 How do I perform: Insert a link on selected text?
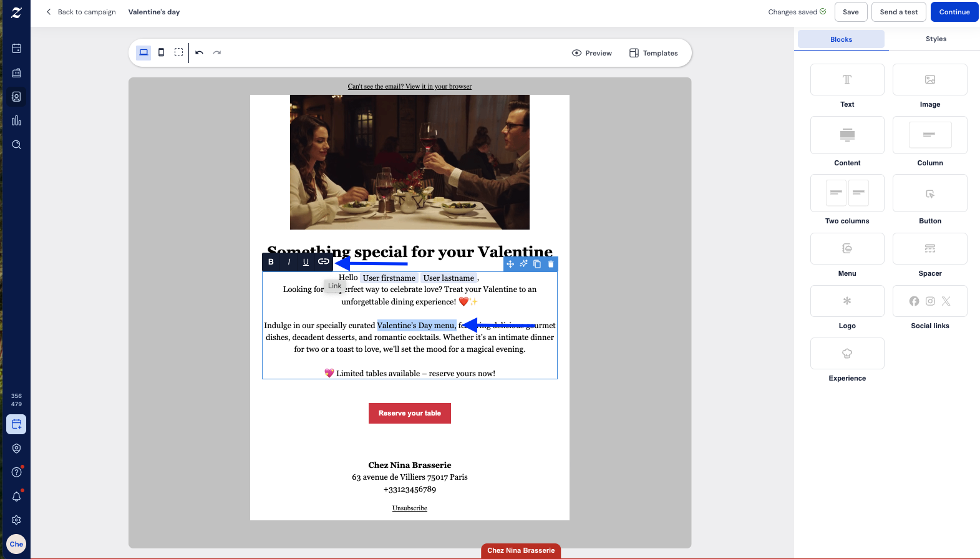(x=323, y=262)
